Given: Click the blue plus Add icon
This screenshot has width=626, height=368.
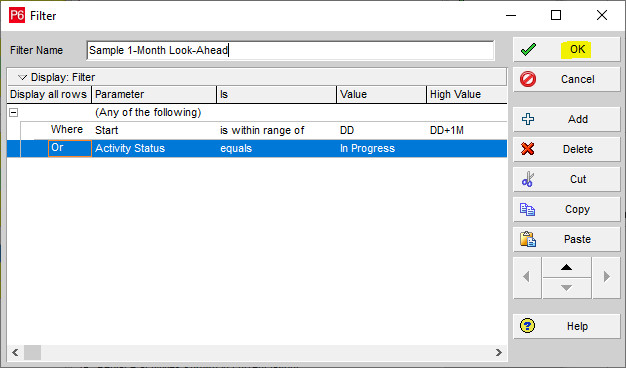Looking at the screenshot, I should point(528,119).
